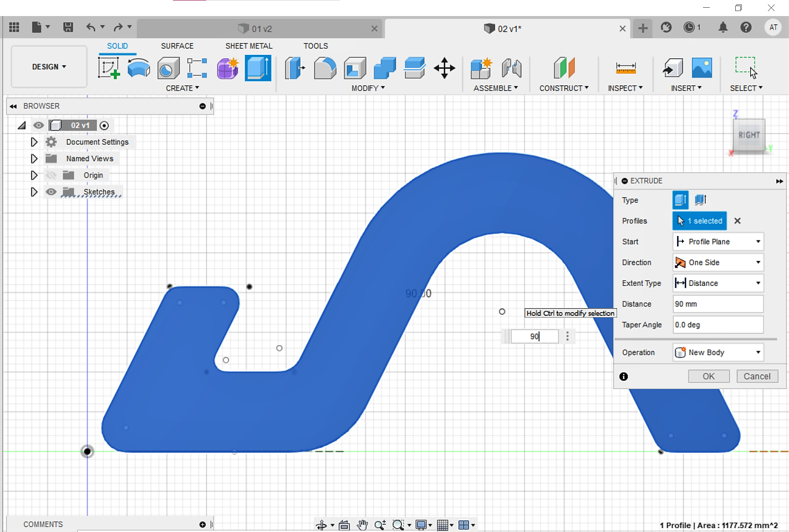Expand the Sketches node
This screenshot has height=532, width=789.
(34, 192)
